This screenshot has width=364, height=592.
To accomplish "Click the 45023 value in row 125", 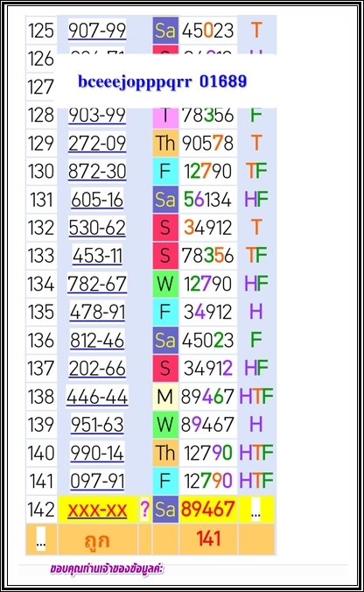I will point(208,30).
